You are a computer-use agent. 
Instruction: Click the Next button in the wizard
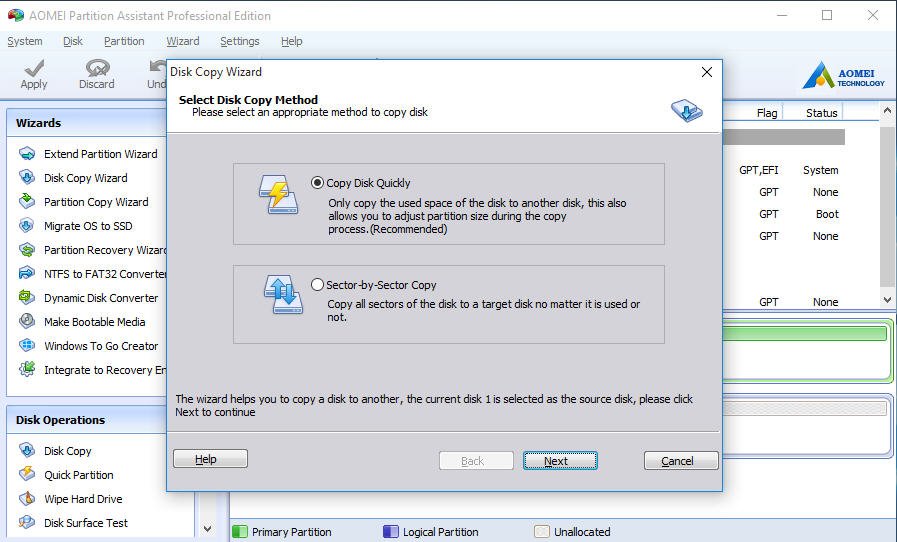click(560, 461)
